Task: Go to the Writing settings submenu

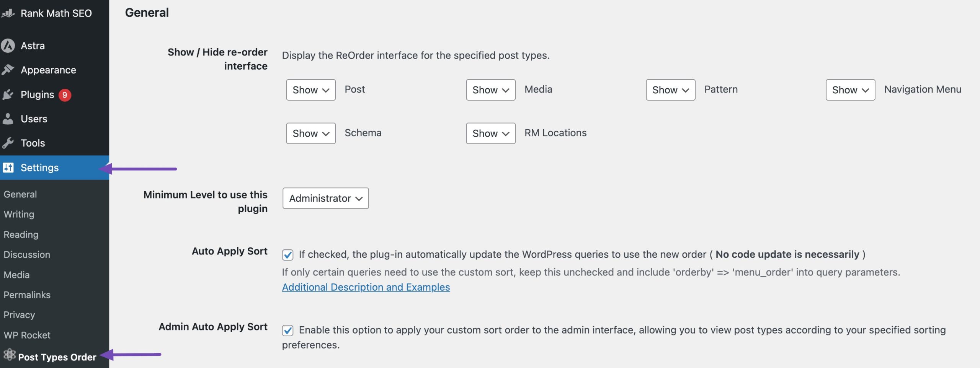Action: pos(19,214)
